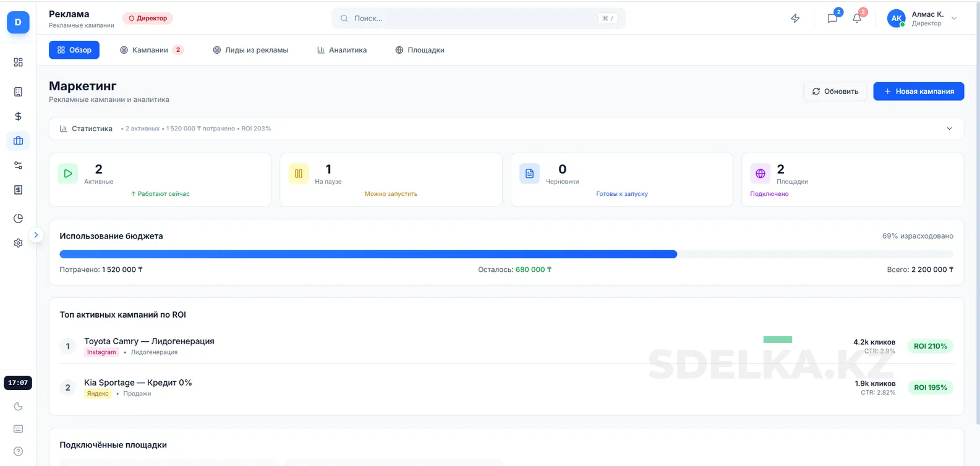Click the dollar sign icon in sidebar
This screenshot has height=466, width=980.
coord(18,116)
